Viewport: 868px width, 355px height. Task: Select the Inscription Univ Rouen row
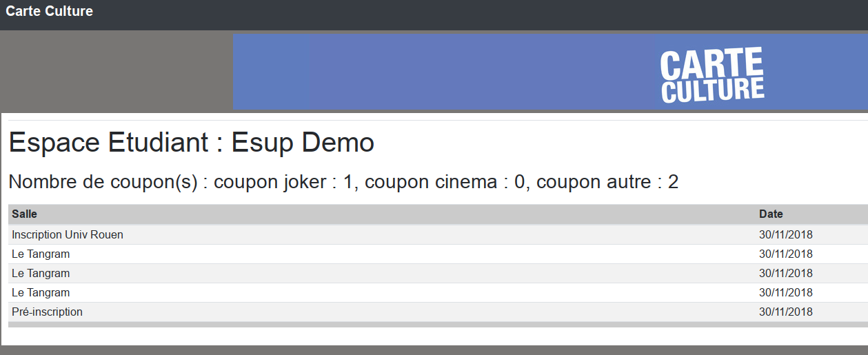[68, 234]
